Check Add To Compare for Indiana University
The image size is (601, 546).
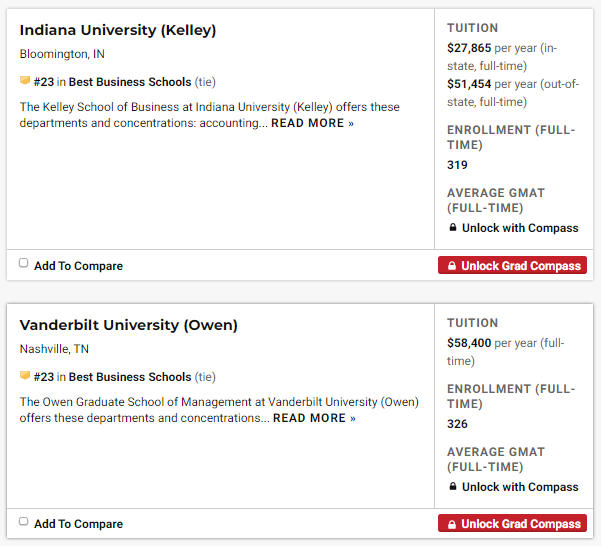(x=24, y=264)
